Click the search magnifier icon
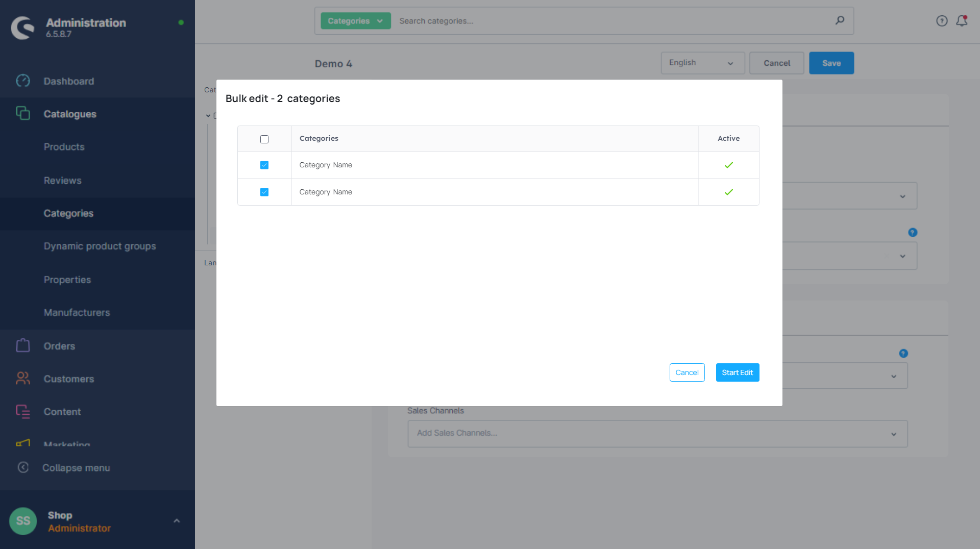Screen dimensions: 980x549 click(x=840, y=20)
